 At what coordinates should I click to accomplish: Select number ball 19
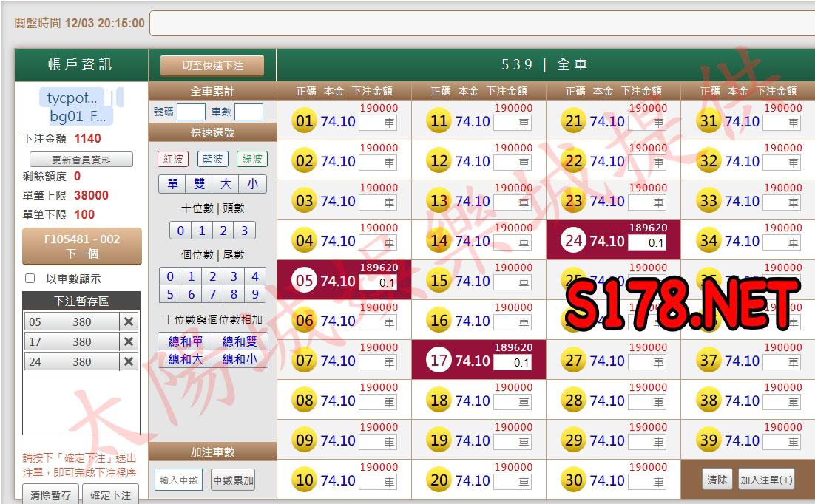pyautogui.click(x=439, y=440)
